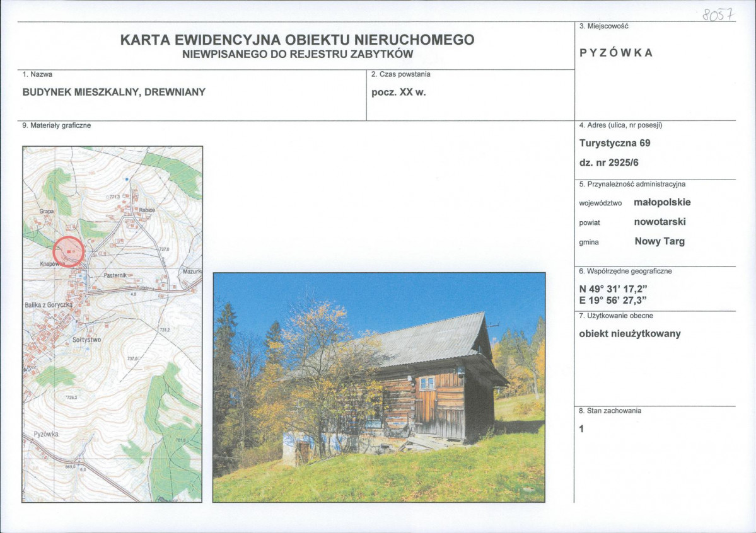Click map label "Pyzówka"
The height and width of the screenshot is (533, 756).
(x=46, y=434)
